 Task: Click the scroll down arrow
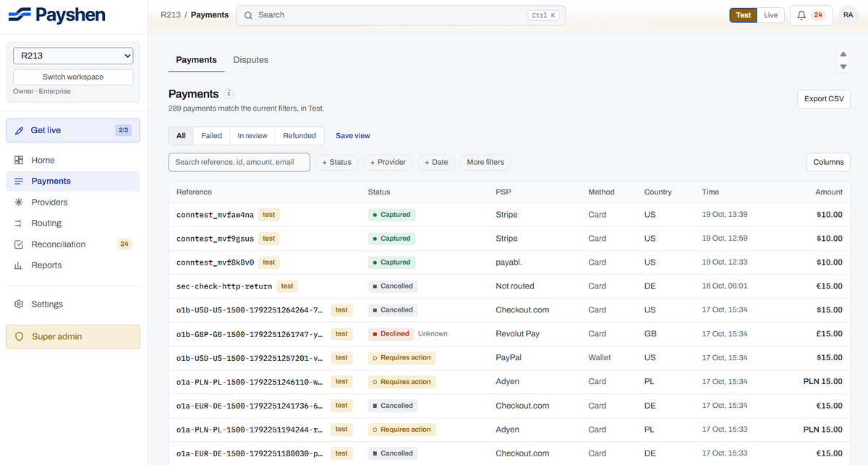(843, 67)
